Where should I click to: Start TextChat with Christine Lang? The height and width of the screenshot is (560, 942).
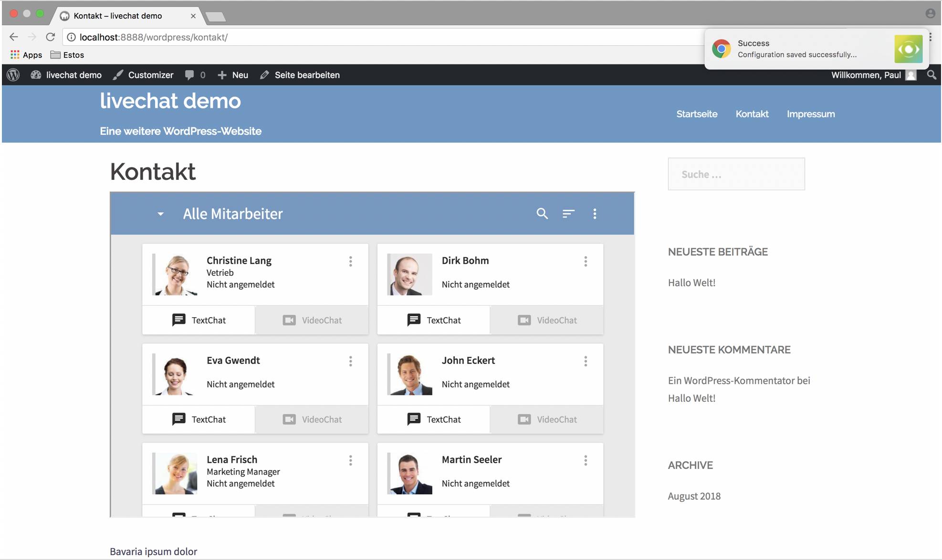coord(199,320)
